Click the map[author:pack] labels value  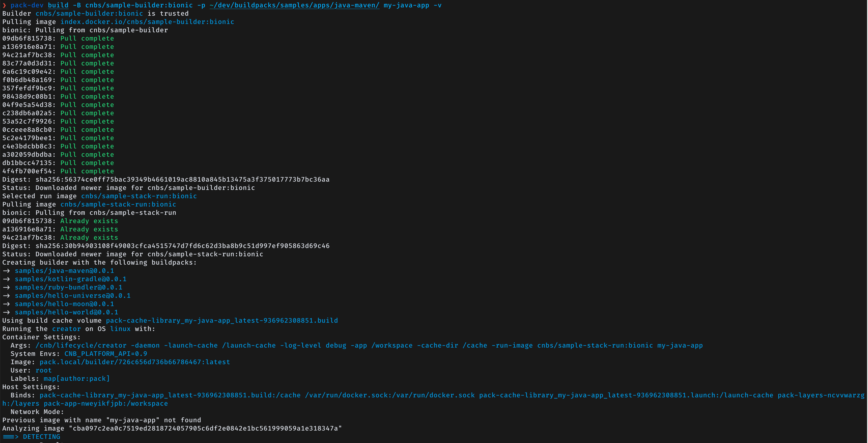pos(76,379)
